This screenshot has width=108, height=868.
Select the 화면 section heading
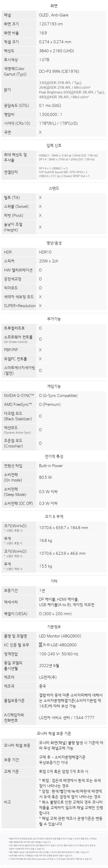[54, 6]
